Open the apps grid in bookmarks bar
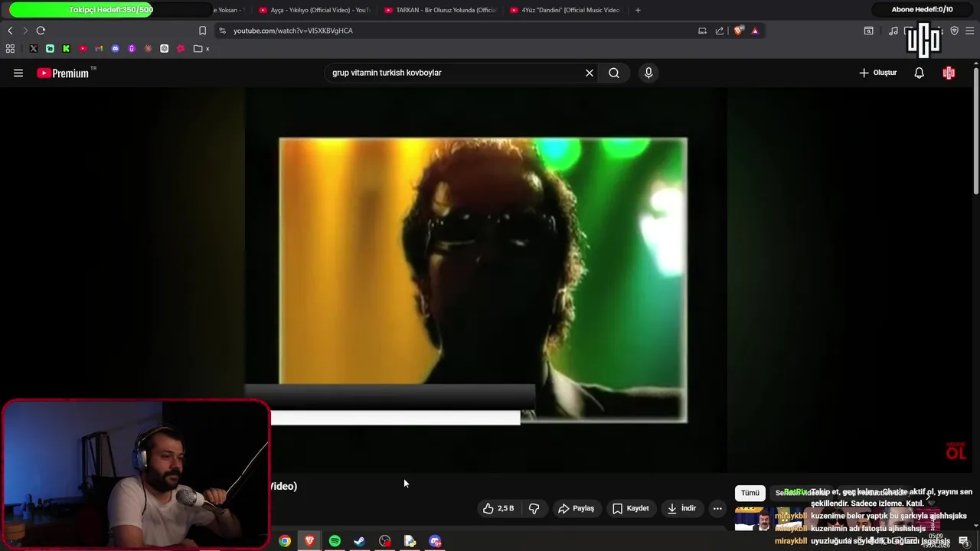 10,48
